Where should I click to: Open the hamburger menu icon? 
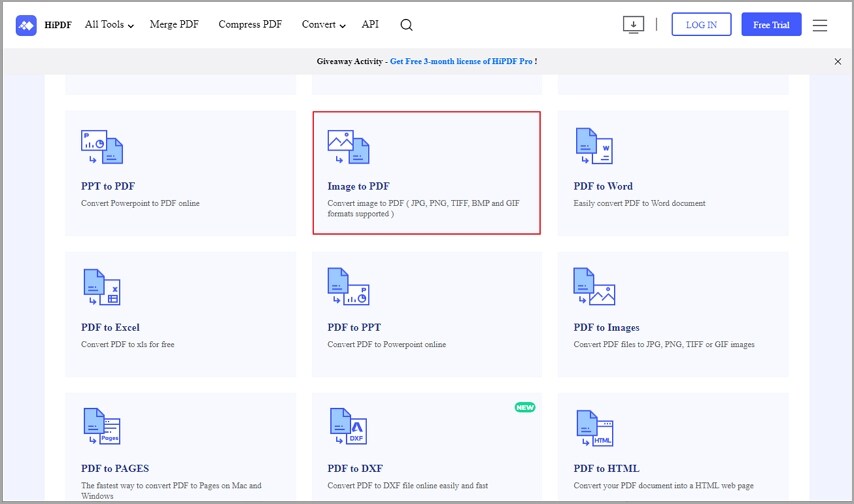(820, 25)
